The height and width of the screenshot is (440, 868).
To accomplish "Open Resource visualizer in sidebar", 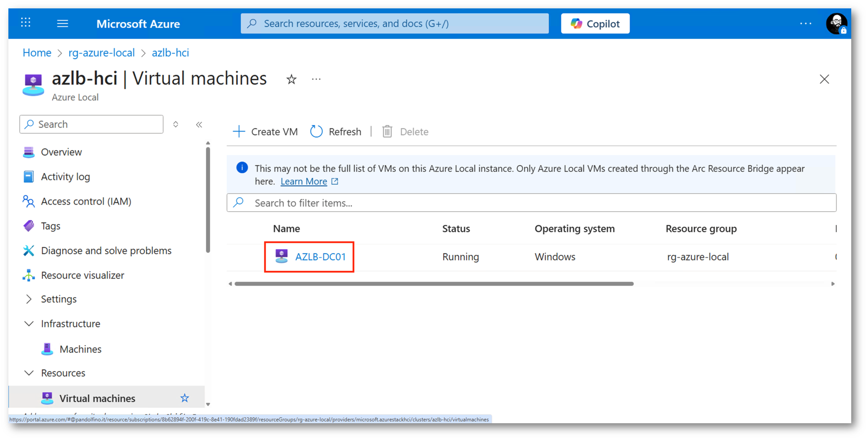I will click(82, 275).
